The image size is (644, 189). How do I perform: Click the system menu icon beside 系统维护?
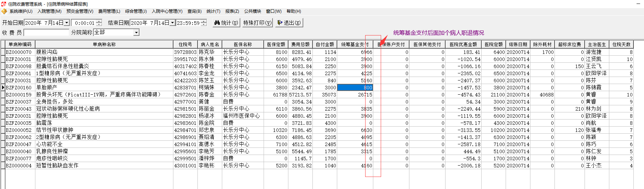[x=4, y=11]
